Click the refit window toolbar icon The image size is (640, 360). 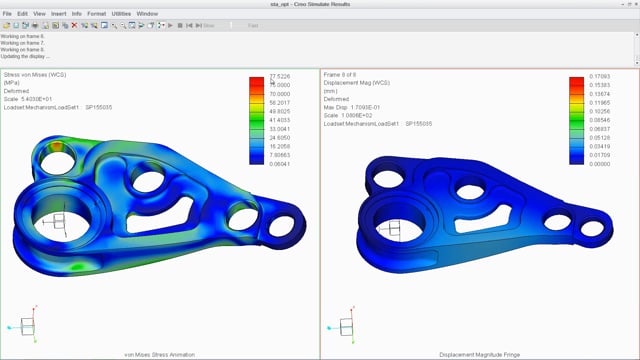(132, 25)
